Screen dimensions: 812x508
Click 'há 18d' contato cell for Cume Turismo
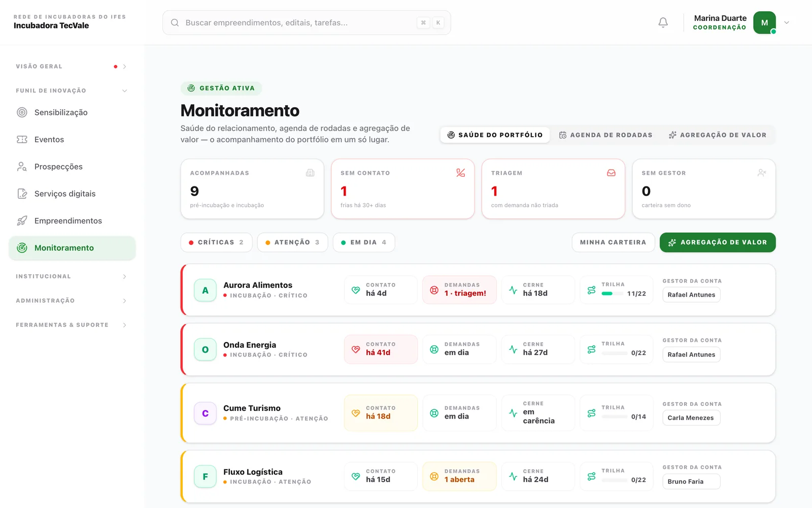[x=381, y=413]
